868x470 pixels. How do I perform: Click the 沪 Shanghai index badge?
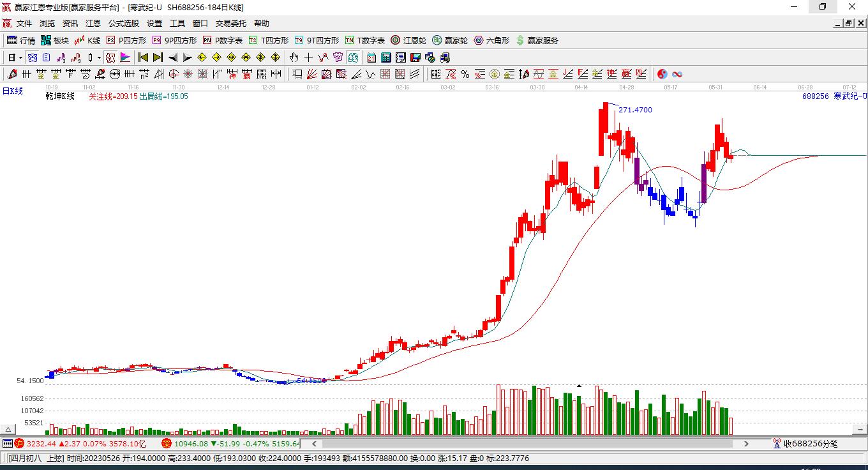coord(19,443)
